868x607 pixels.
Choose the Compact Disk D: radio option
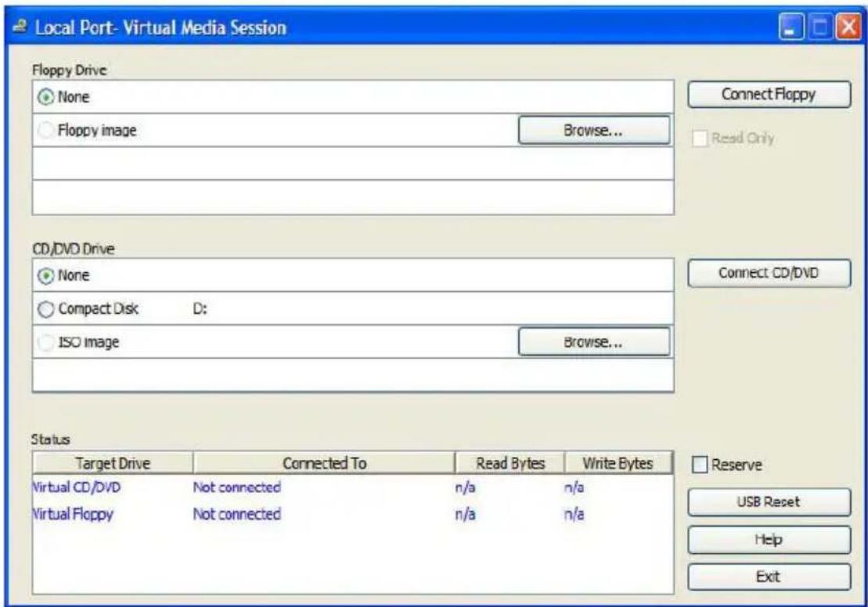45,309
